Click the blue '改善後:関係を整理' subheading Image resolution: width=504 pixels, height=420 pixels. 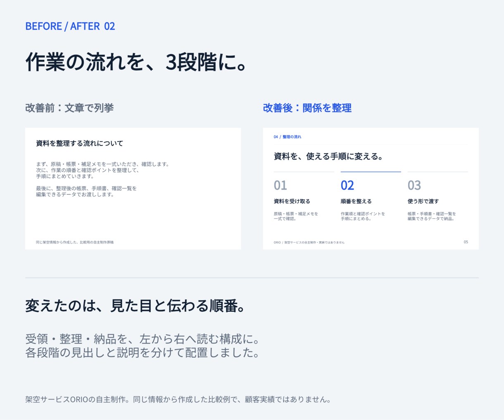point(307,108)
